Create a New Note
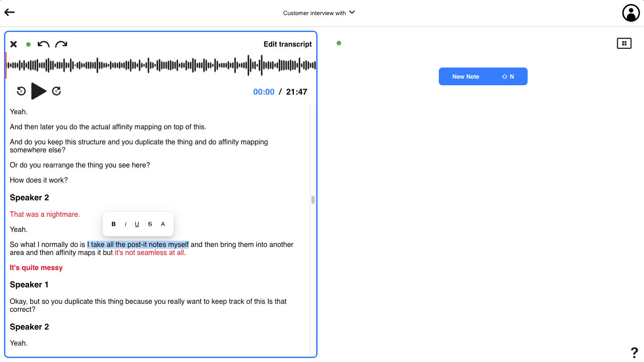This screenshot has height=362, width=644. (483, 76)
